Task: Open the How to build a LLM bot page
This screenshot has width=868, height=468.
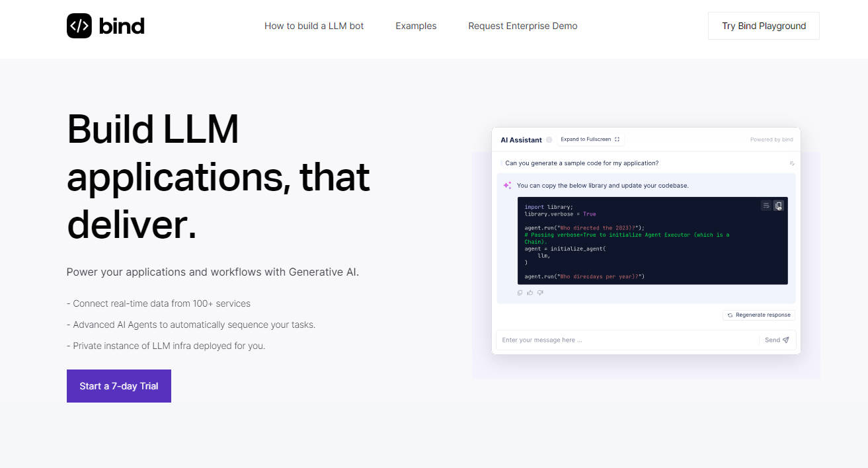Action: click(x=314, y=26)
